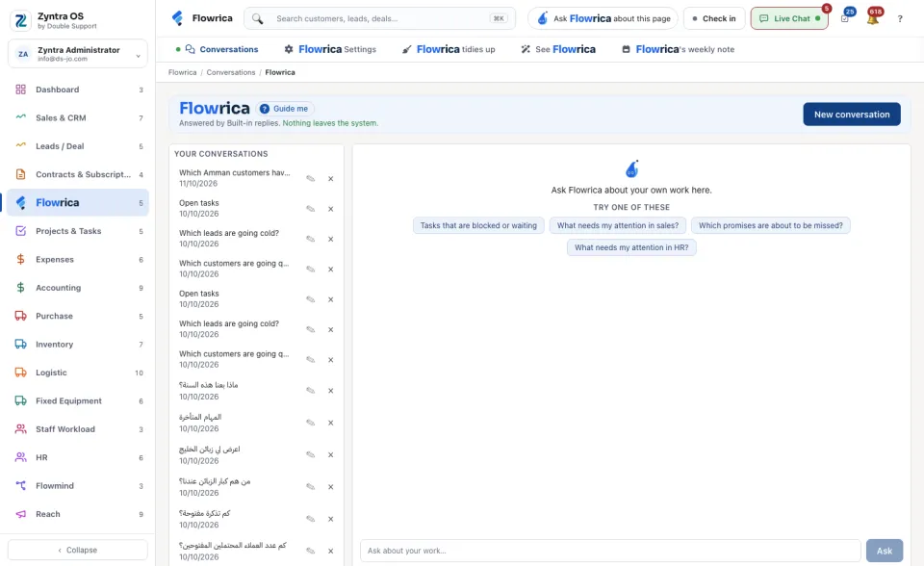Open the 'Flowrica tidies up' tab

pyautogui.click(x=449, y=49)
